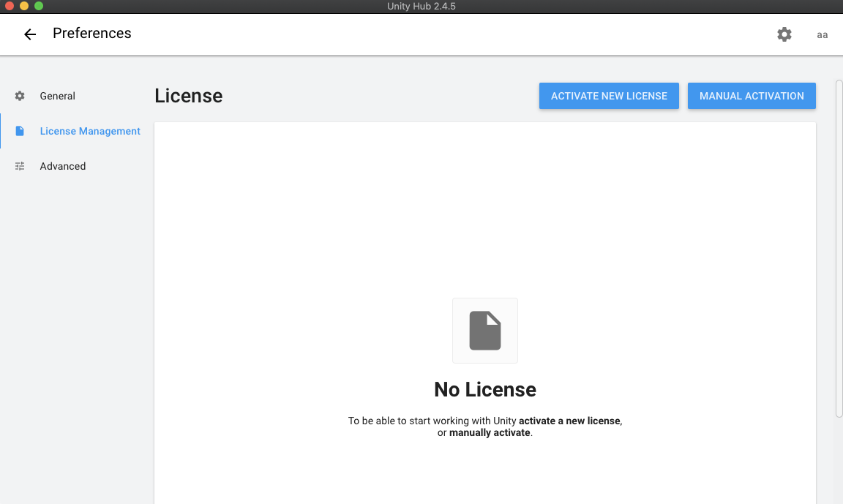Click the 'License' page title
The image size is (843, 504).
click(x=188, y=96)
